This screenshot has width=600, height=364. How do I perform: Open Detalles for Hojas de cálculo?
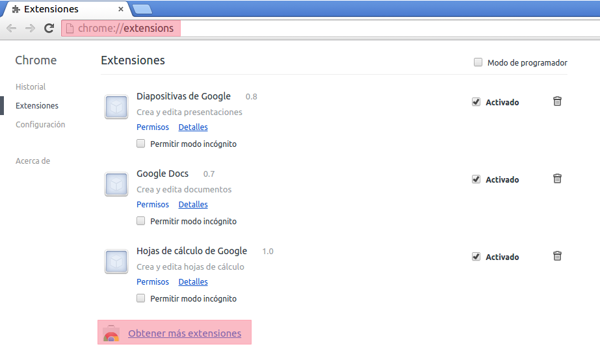pos(193,281)
